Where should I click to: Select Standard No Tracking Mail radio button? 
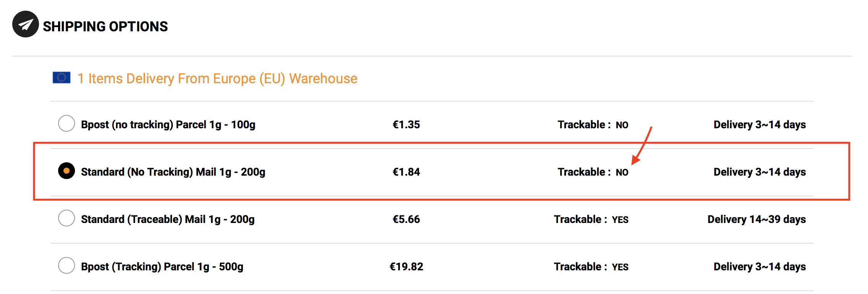coord(67,171)
